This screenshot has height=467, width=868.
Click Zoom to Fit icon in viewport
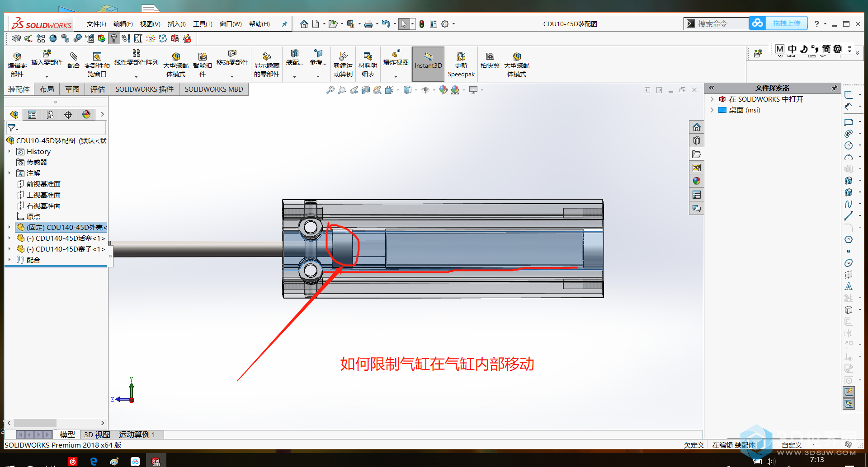[x=330, y=90]
